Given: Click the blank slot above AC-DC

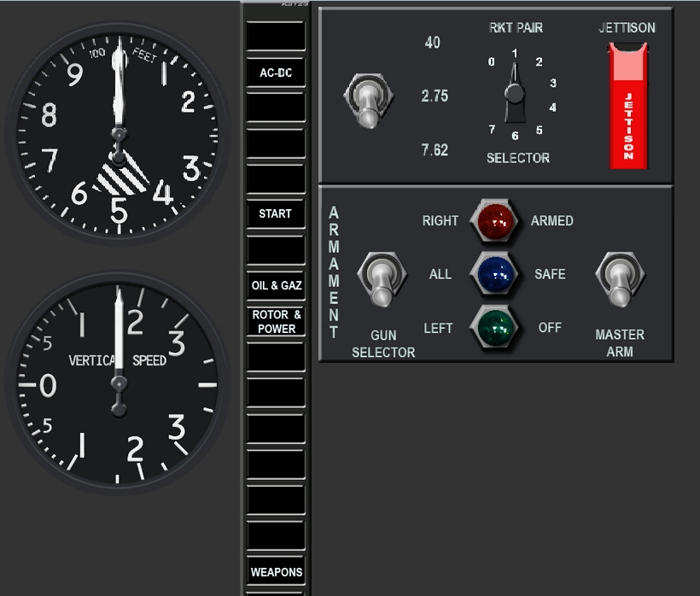Looking at the screenshot, I should pos(276,36).
